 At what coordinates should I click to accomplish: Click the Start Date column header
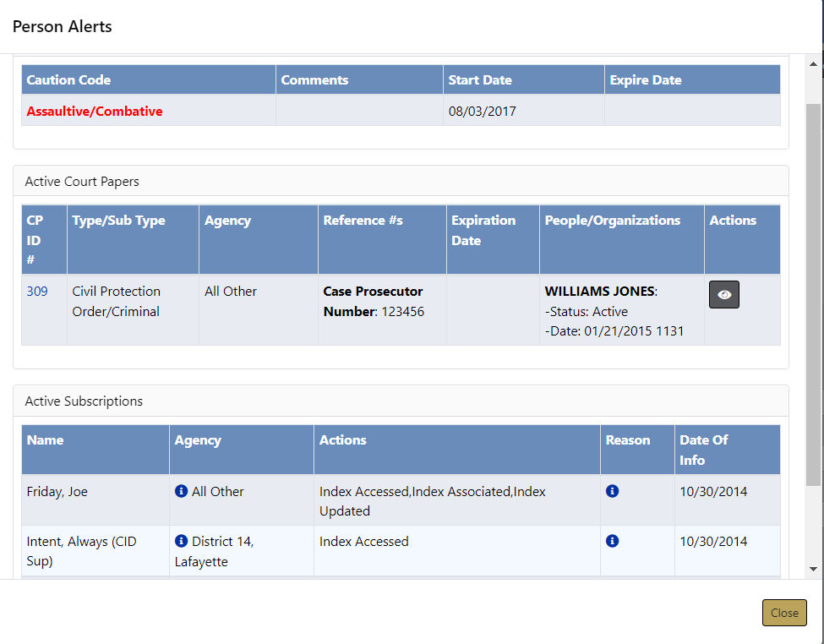[480, 80]
